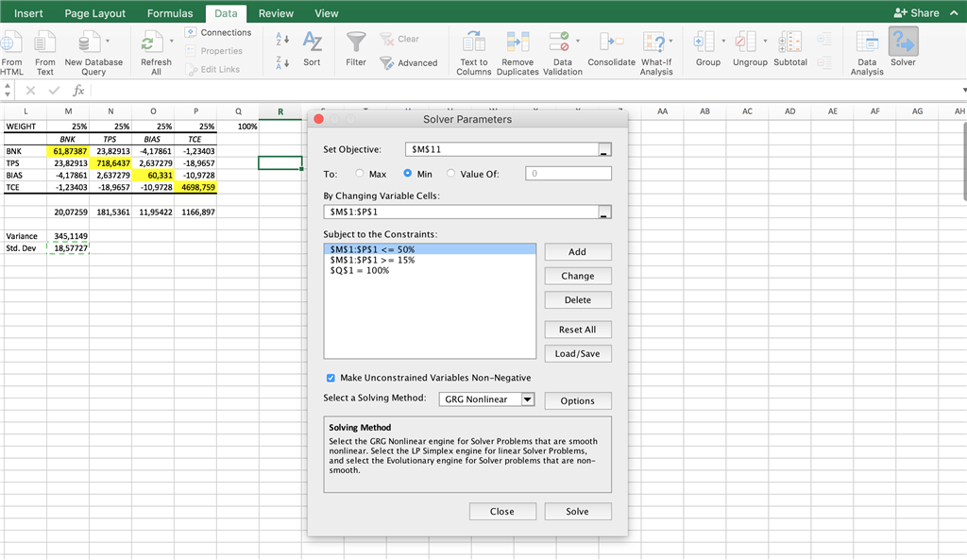Switch to the Formulas tab
Image resolution: width=967 pixels, height=560 pixels.
[170, 13]
